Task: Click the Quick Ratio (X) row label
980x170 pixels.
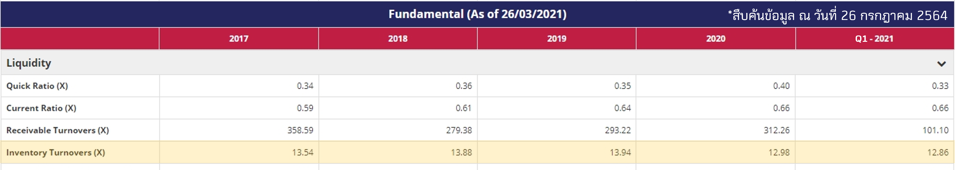Action: (x=37, y=86)
